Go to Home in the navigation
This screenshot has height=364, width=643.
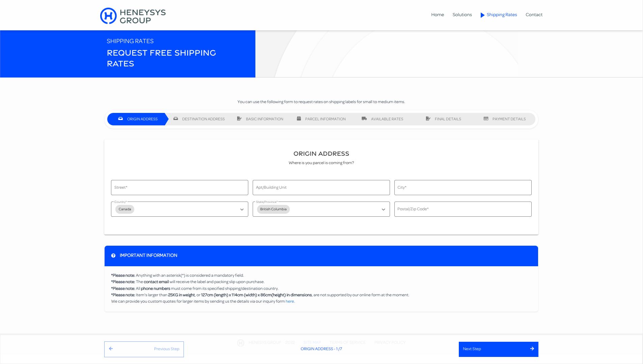click(x=438, y=15)
